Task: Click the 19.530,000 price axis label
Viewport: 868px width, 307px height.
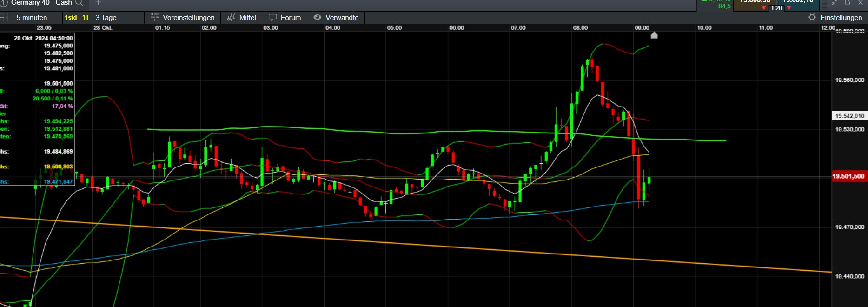Action: point(850,129)
